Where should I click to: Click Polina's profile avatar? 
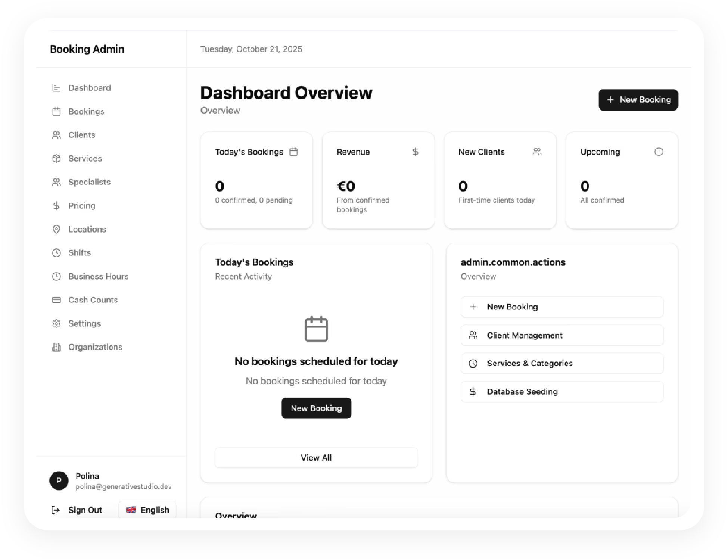pyautogui.click(x=59, y=481)
